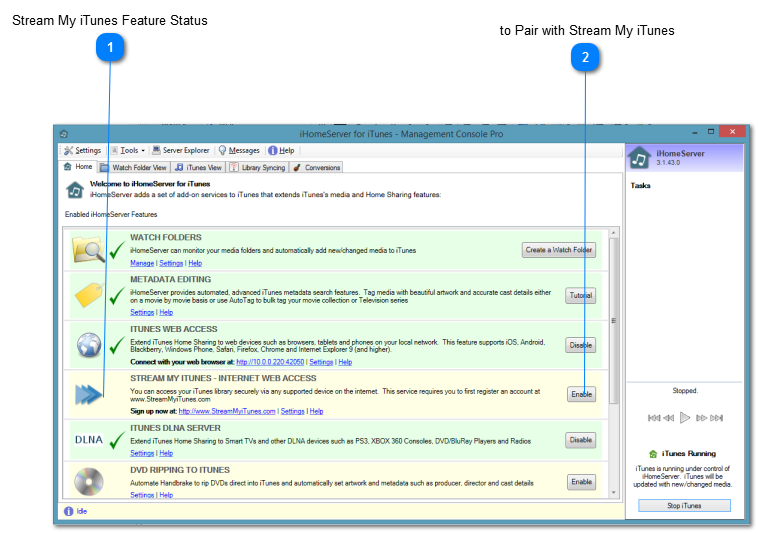Open Settings link under iTunes DLNA Server
Viewport: 758px width, 533px height.
click(142, 453)
